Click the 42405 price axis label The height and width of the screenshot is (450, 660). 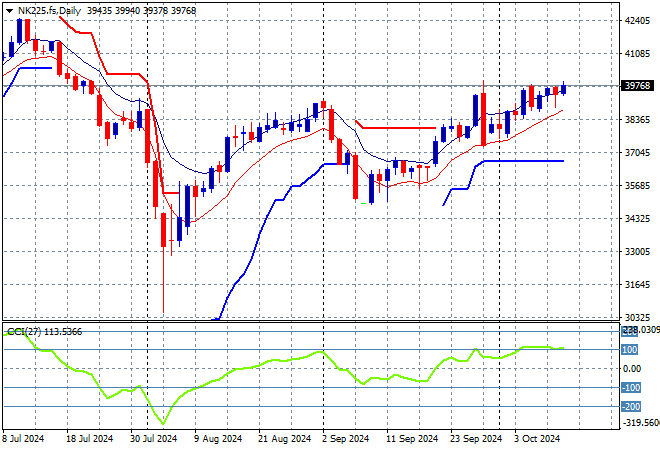(x=636, y=21)
